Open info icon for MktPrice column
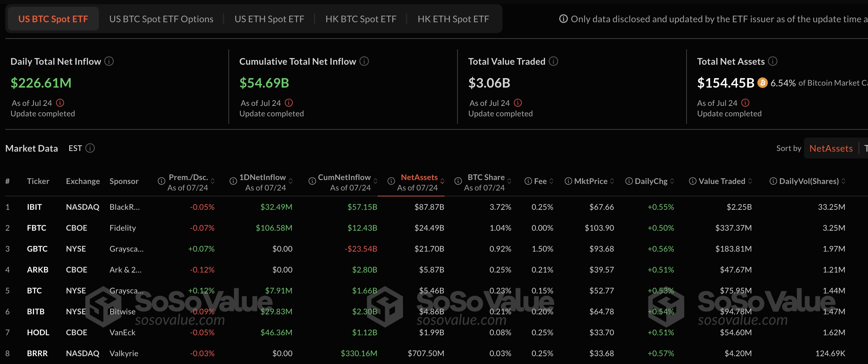868x364 pixels. coord(568,181)
